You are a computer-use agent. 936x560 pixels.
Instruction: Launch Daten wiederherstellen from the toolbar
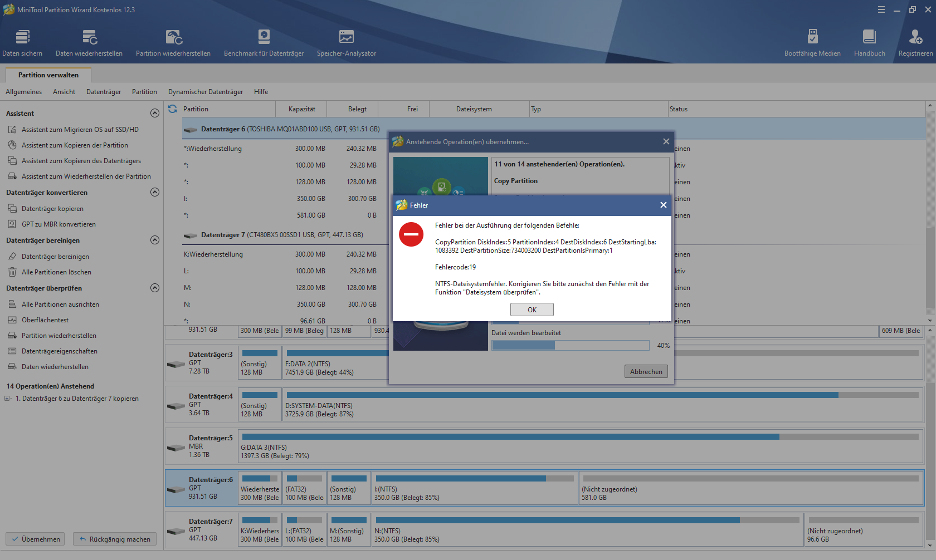pos(89,43)
